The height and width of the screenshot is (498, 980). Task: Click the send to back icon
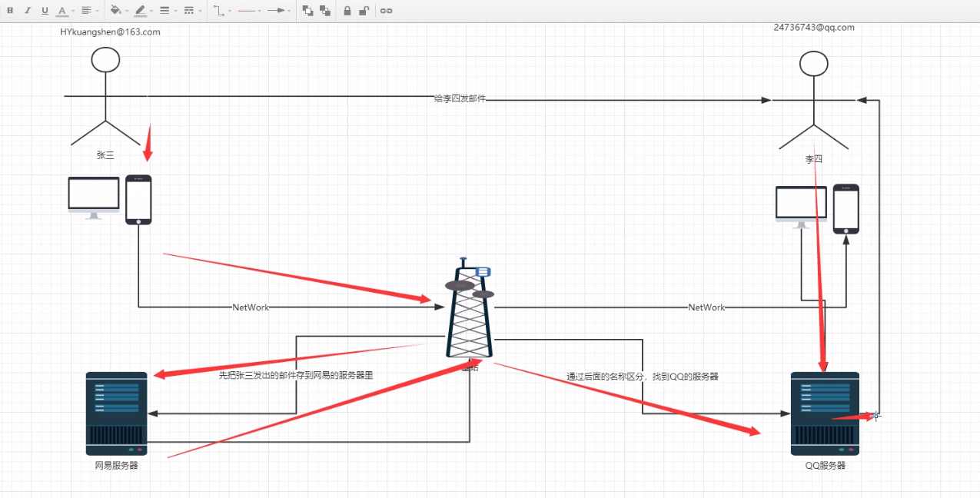click(x=325, y=11)
